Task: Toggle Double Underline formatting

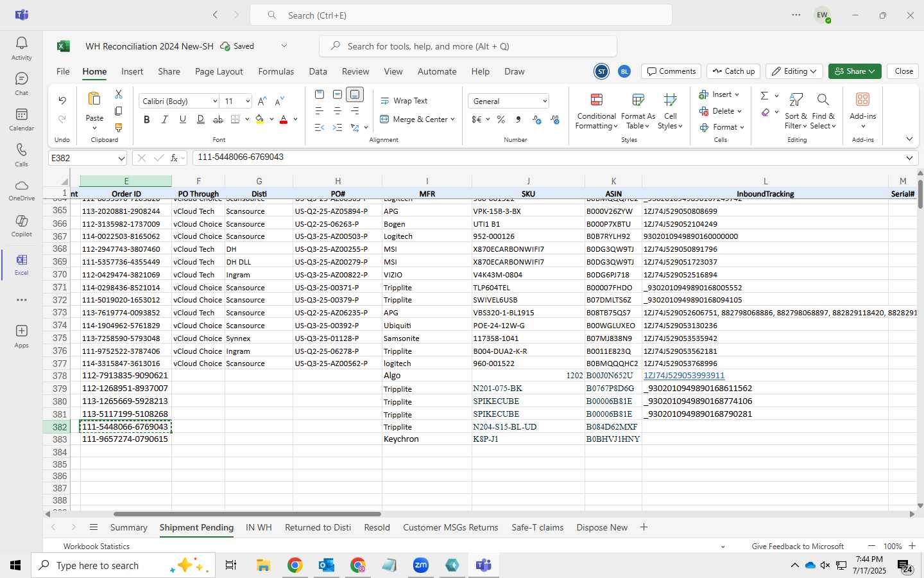Action: 201,119
